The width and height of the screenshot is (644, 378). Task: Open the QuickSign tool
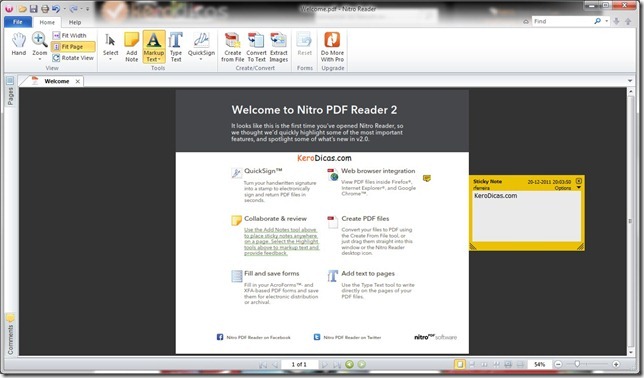point(201,44)
